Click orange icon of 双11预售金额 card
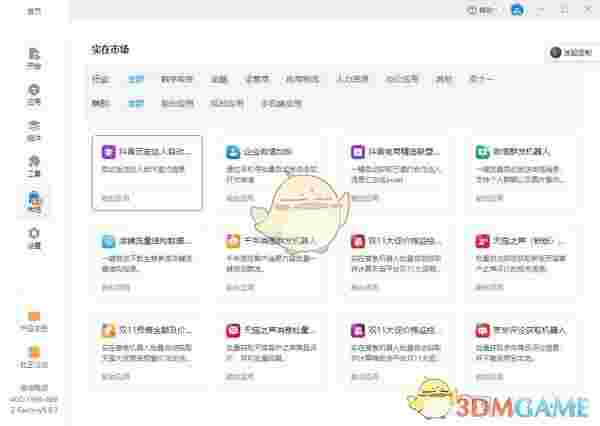 [108, 330]
